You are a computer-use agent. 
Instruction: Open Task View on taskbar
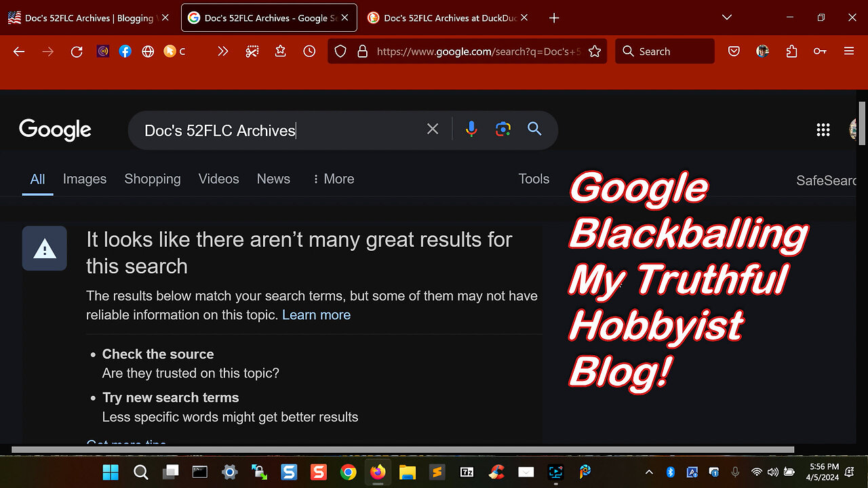click(171, 472)
